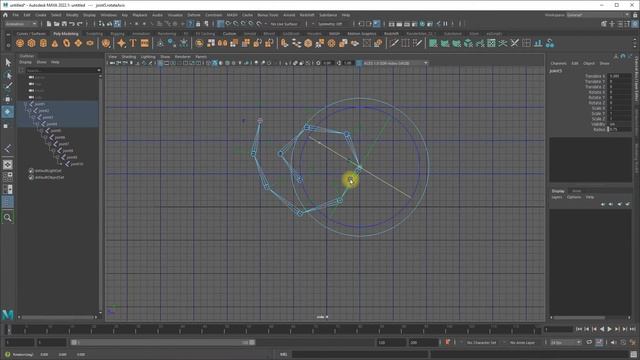Select joint10 in the Outliner
This screenshot has width=640, height=360.
pos(76,164)
